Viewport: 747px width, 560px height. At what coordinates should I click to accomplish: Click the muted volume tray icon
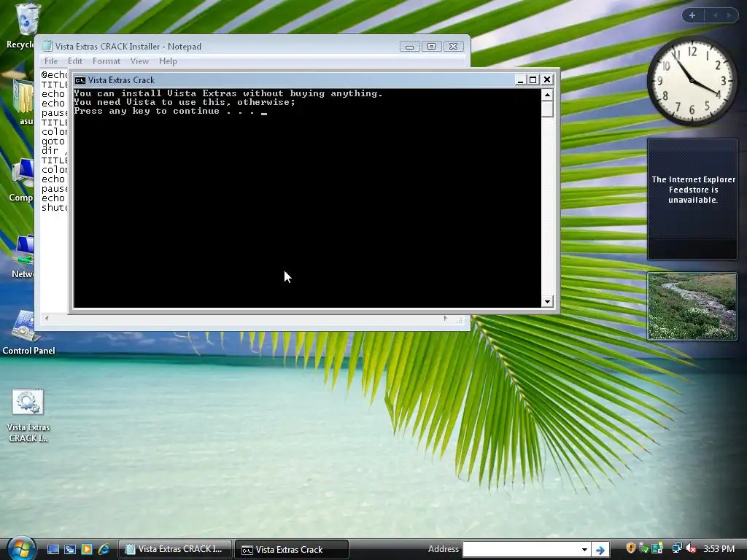click(x=691, y=548)
